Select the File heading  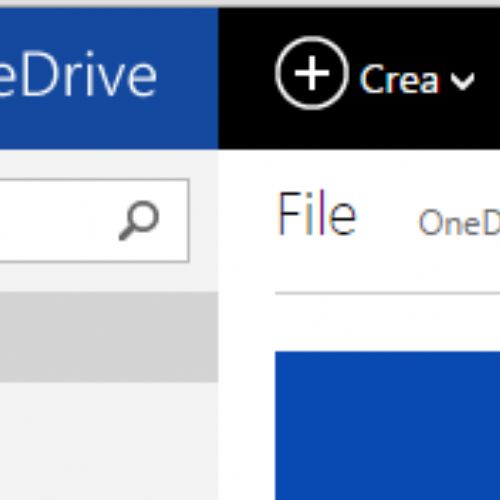coord(317,213)
